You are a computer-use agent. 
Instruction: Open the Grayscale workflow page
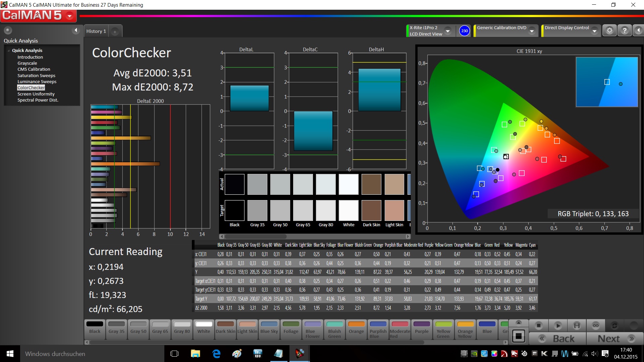27,63
